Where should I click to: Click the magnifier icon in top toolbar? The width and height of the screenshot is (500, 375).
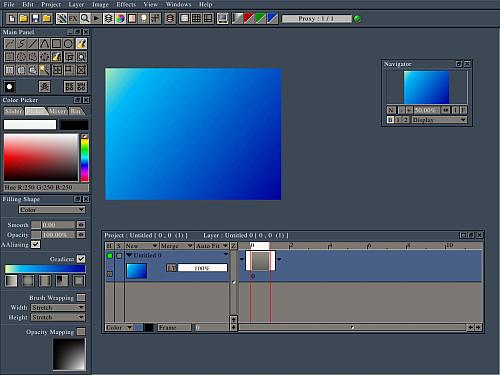[85, 18]
